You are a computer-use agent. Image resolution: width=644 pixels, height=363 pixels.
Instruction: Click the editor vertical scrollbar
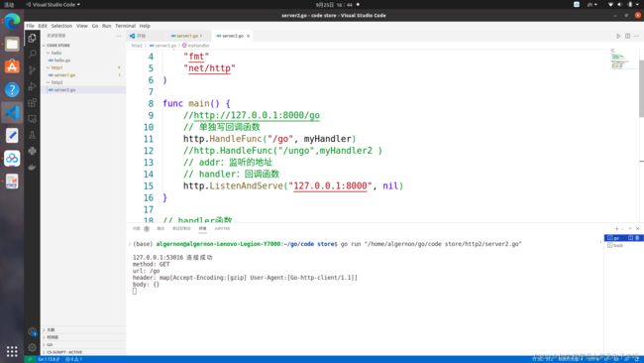[x=641, y=88]
